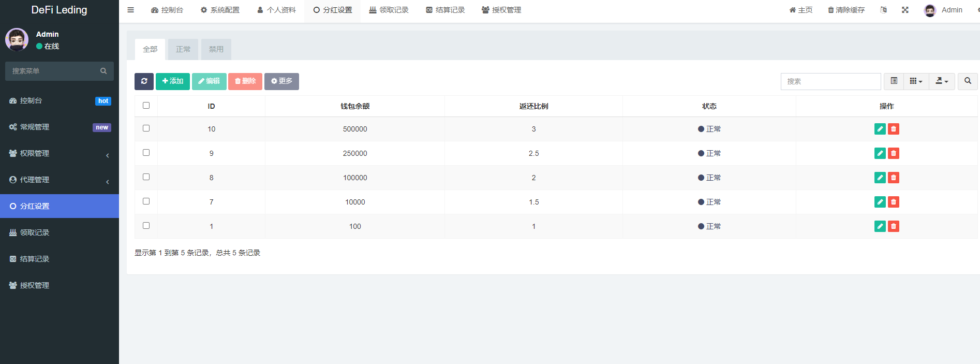Check the select-all header checkbox
Image resolution: width=980 pixels, height=364 pixels.
pyautogui.click(x=146, y=106)
